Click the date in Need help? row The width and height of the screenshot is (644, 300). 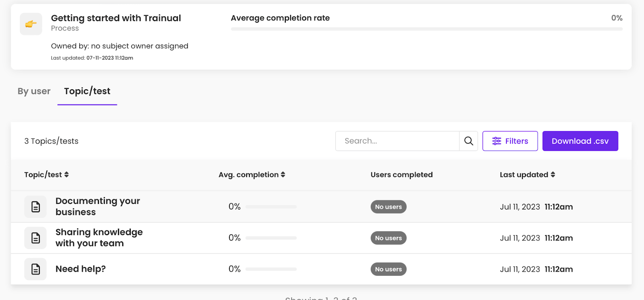click(x=536, y=269)
